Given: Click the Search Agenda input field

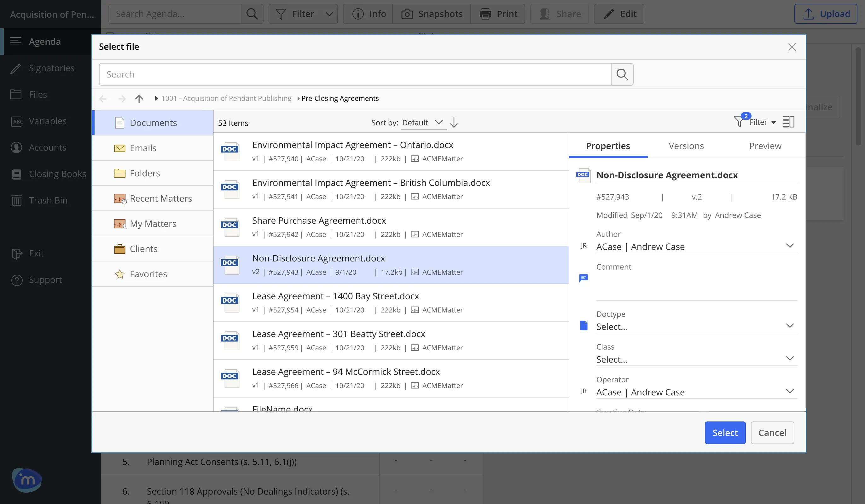Looking at the screenshot, I should [x=175, y=14].
